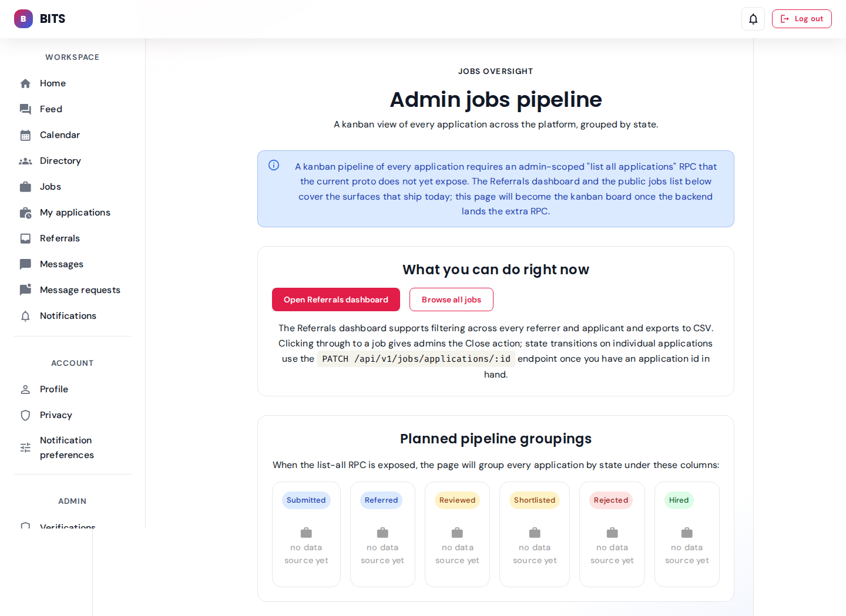The width and height of the screenshot is (846, 616).
Task: Click the Jobs briefcase icon in sidebar
Action: tap(25, 187)
